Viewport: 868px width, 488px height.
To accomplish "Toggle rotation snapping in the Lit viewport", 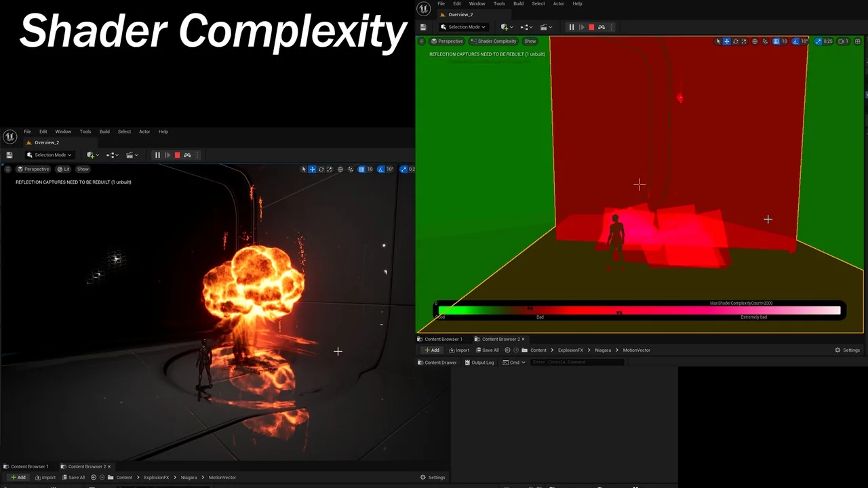I will [x=381, y=169].
